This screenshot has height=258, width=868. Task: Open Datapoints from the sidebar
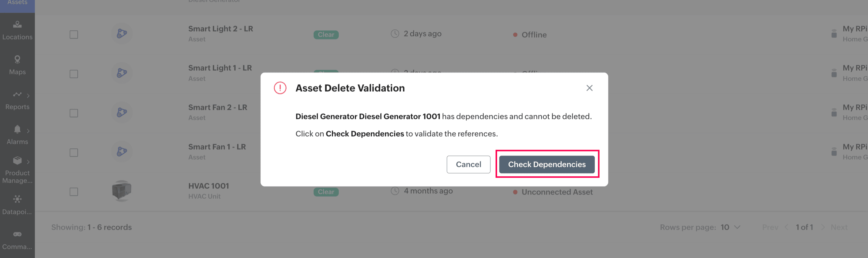coord(17,205)
